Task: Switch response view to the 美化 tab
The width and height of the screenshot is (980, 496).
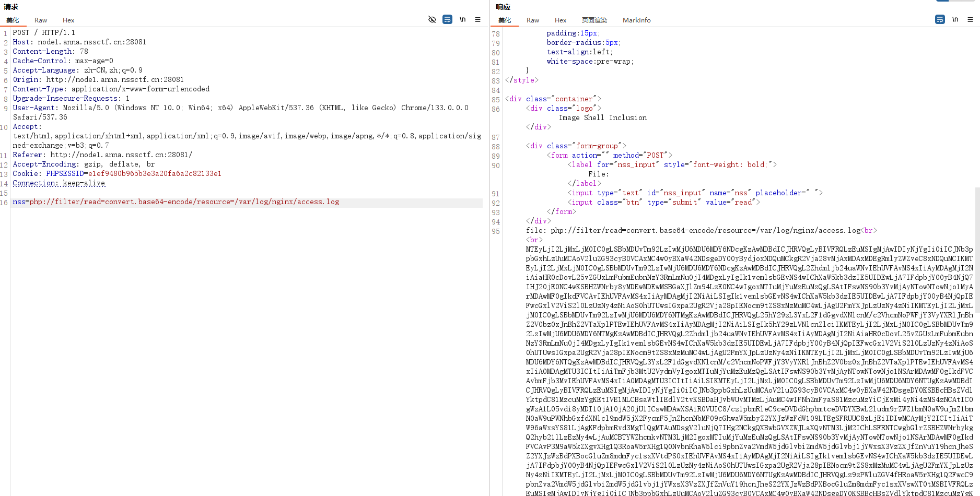Action: 505,20
